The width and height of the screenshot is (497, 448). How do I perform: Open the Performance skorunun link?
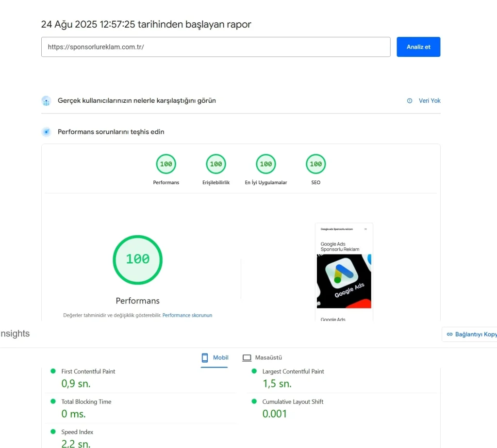[x=187, y=315]
